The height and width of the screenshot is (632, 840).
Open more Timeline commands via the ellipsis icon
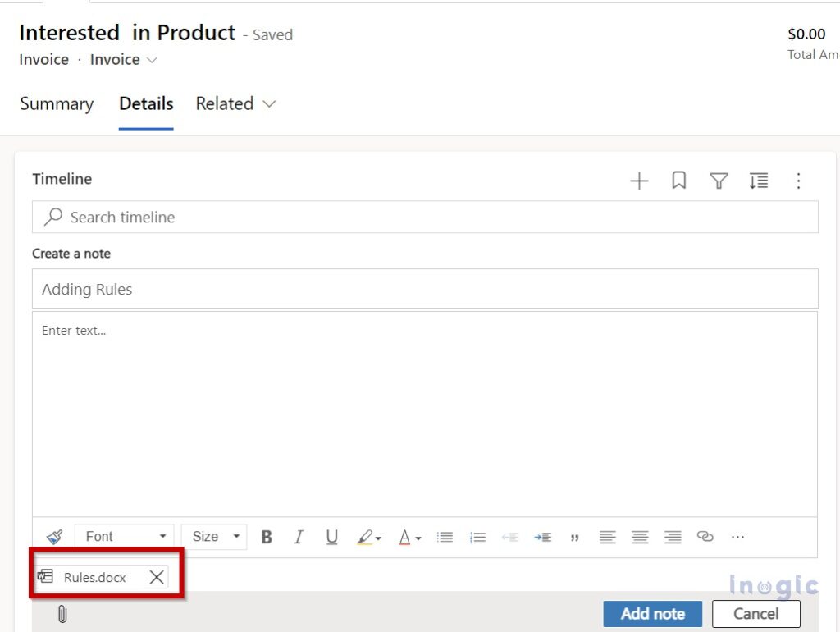point(799,181)
